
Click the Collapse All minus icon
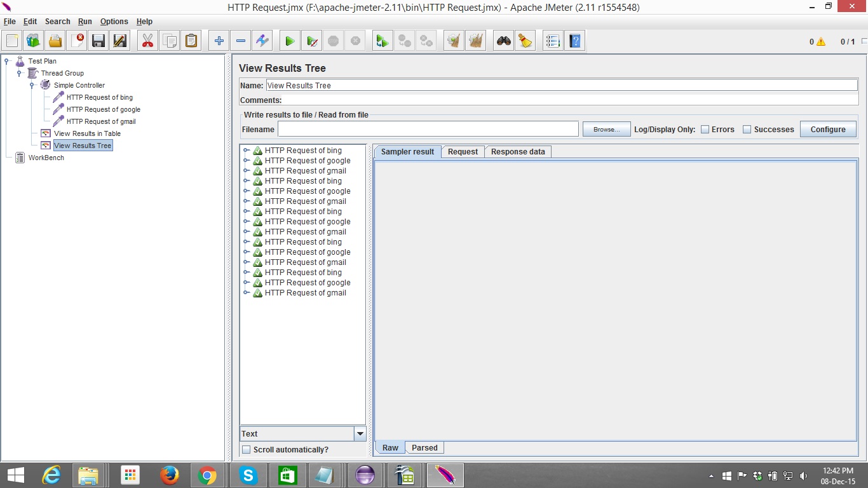[241, 41]
